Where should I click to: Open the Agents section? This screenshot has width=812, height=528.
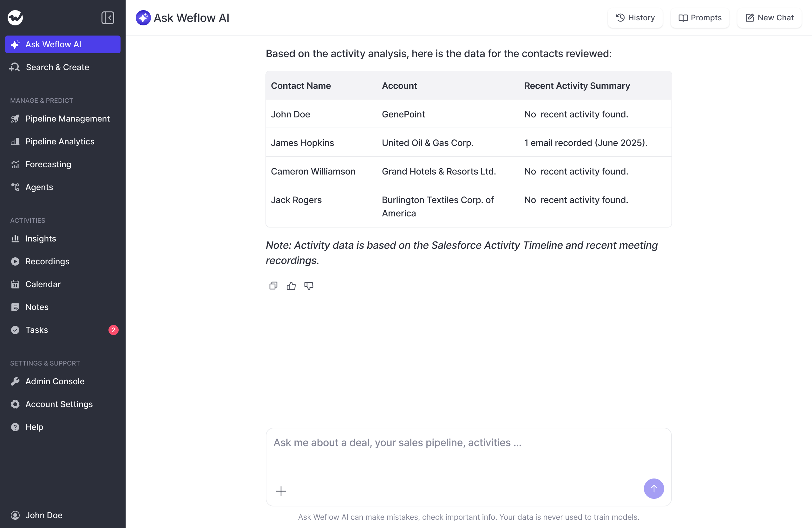click(63, 187)
